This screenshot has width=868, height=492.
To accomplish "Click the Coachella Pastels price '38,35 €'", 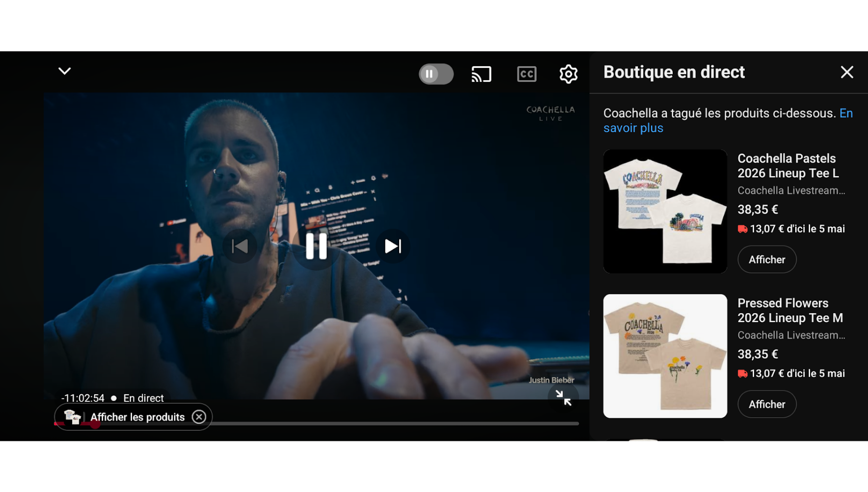I will click(758, 209).
